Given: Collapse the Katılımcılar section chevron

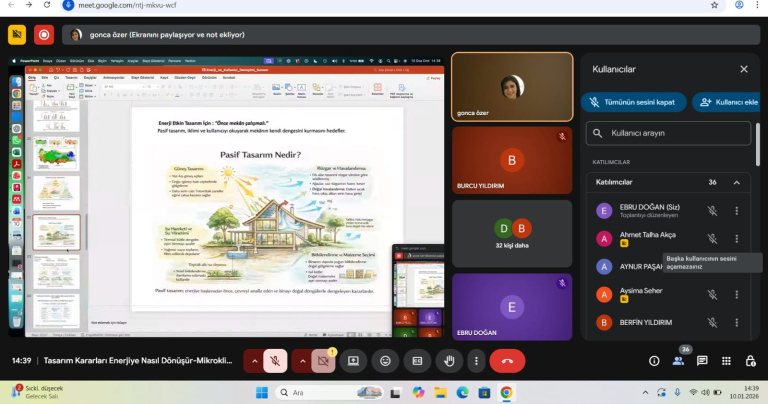Looking at the screenshot, I should 737,183.
